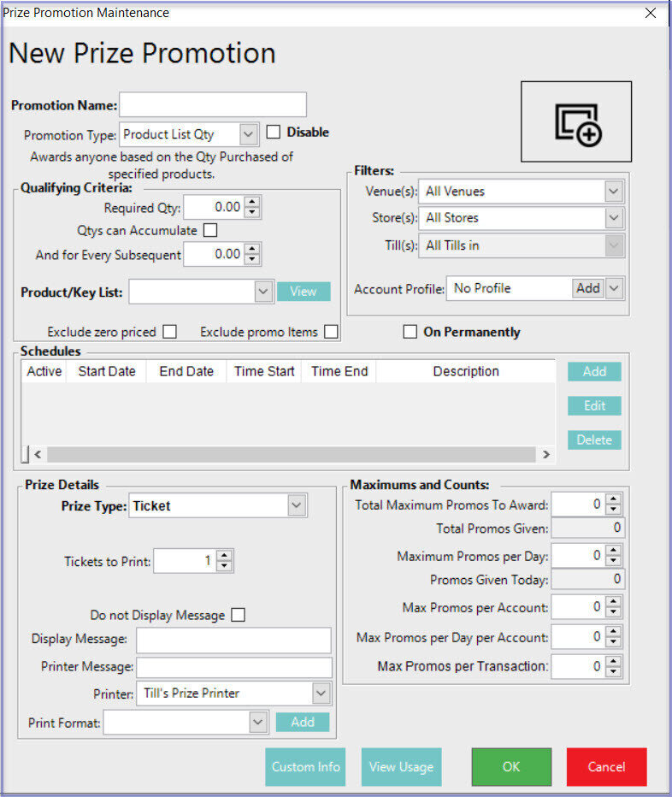Tick the Qtys can Accumulate checkbox
The height and width of the screenshot is (797, 672).
pos(210,230)
